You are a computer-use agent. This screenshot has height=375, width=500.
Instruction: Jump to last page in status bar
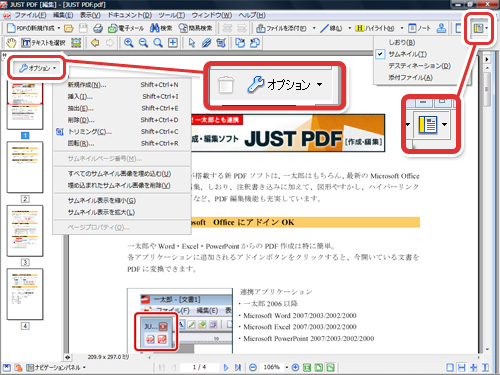[x=238, y=367]
